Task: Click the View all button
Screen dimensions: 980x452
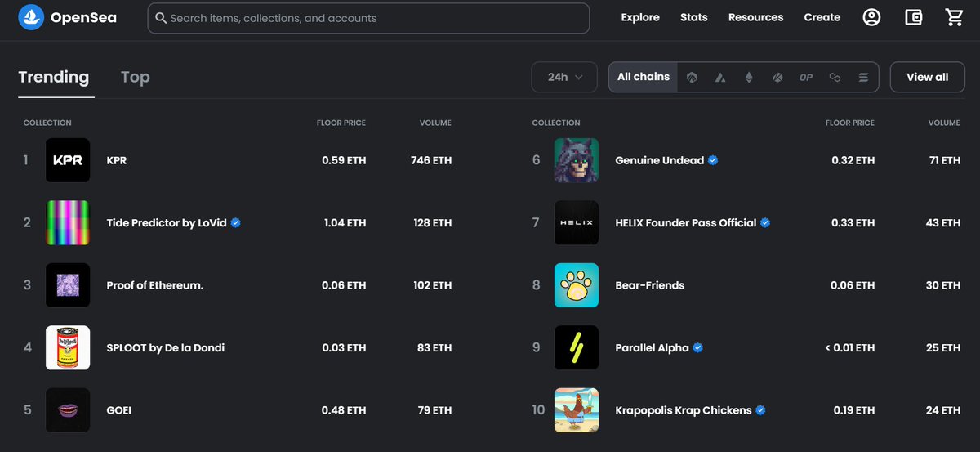Action: [x=928, y=77]
